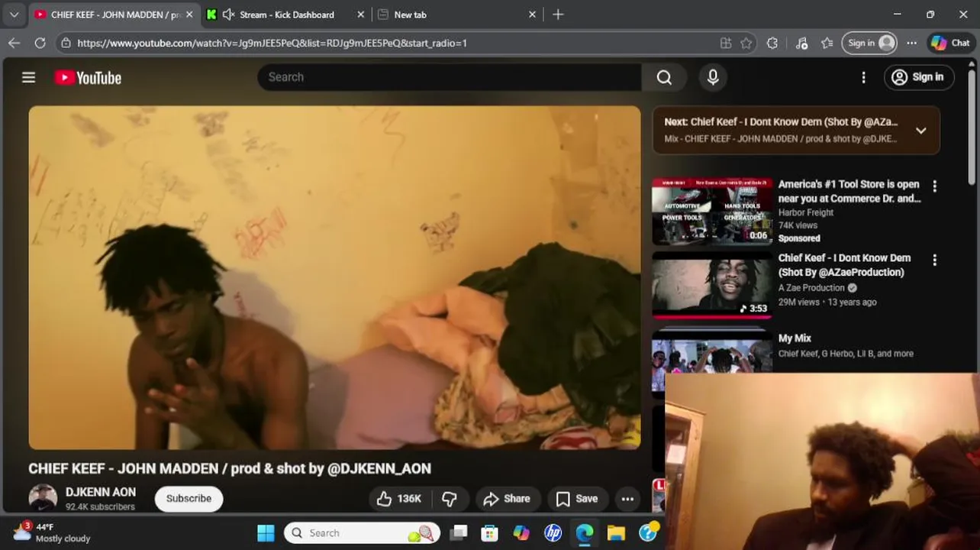
Task: Open Windows Start menu
Action: tap(266, 533)
